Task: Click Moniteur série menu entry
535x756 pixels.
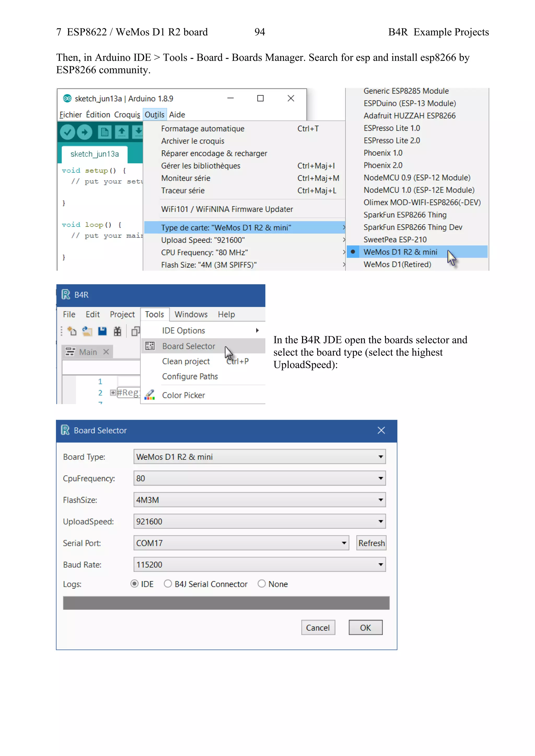Action: click(245, 178)
